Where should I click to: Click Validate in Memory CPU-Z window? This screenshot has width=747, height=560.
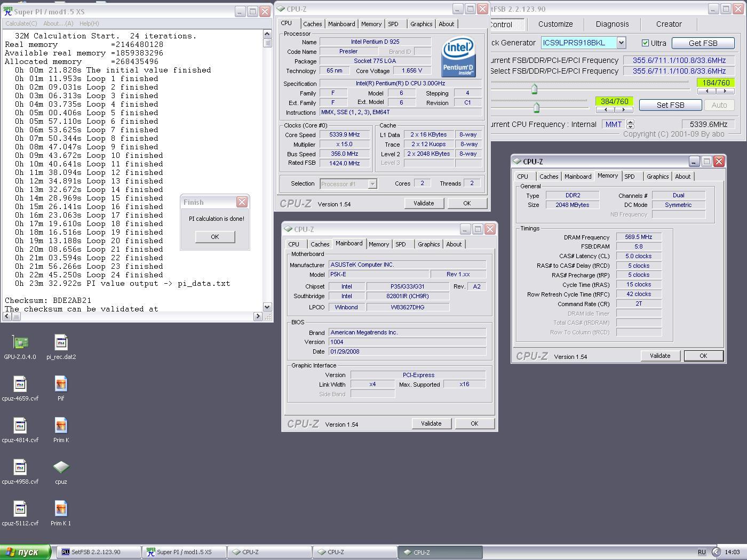tap(660, 356)
